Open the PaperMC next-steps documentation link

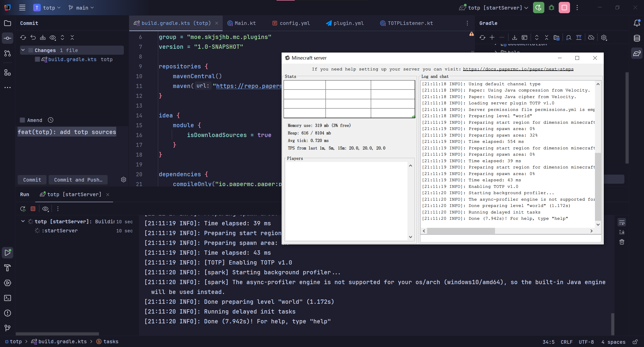coord(518,69)
